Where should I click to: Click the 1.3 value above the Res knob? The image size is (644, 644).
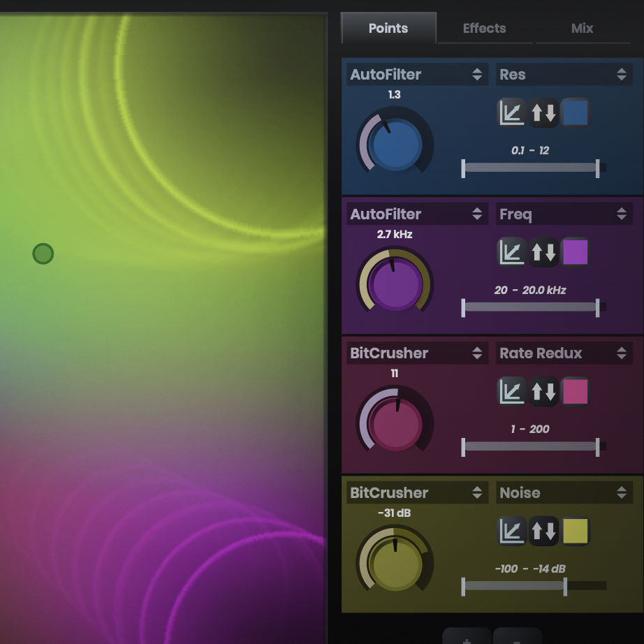(x=394, y=95)
